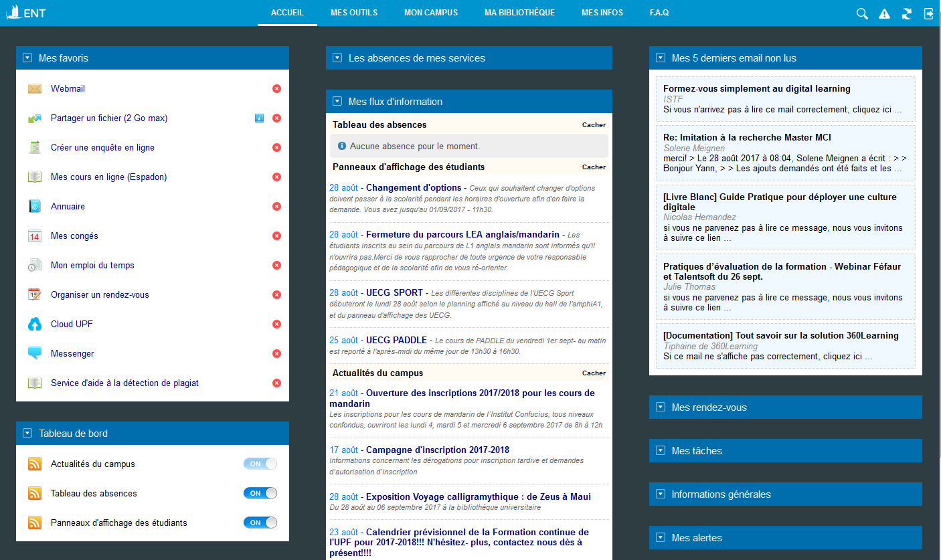Switch off Panneaux d'affichage des étudiants
Screen dimensions: 941x560
pos(260,523)
